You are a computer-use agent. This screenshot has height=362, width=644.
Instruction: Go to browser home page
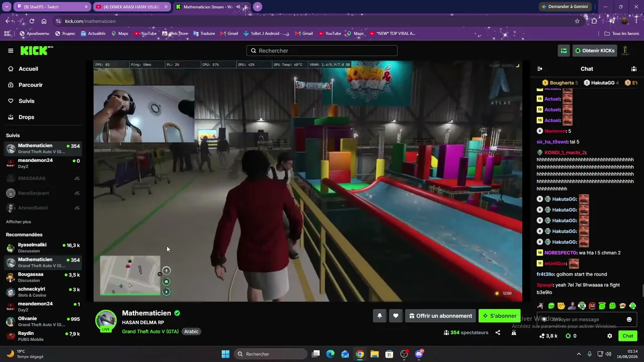click(x=44, y=21)
